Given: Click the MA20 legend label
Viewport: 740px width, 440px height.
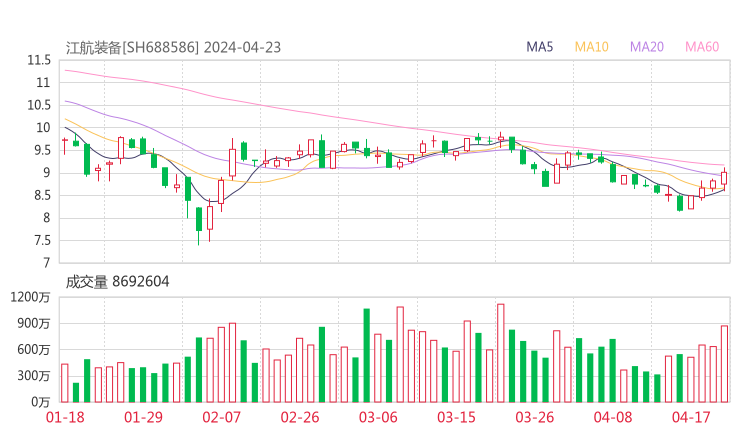Looking at the screenshot, I should pos(647,47).
